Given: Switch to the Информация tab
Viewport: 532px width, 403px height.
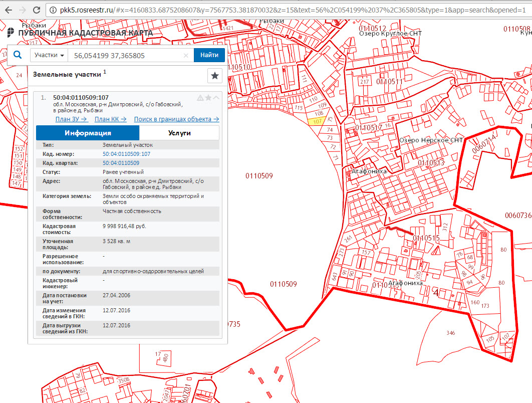Looking at the screenshot, I should point(88,133).
